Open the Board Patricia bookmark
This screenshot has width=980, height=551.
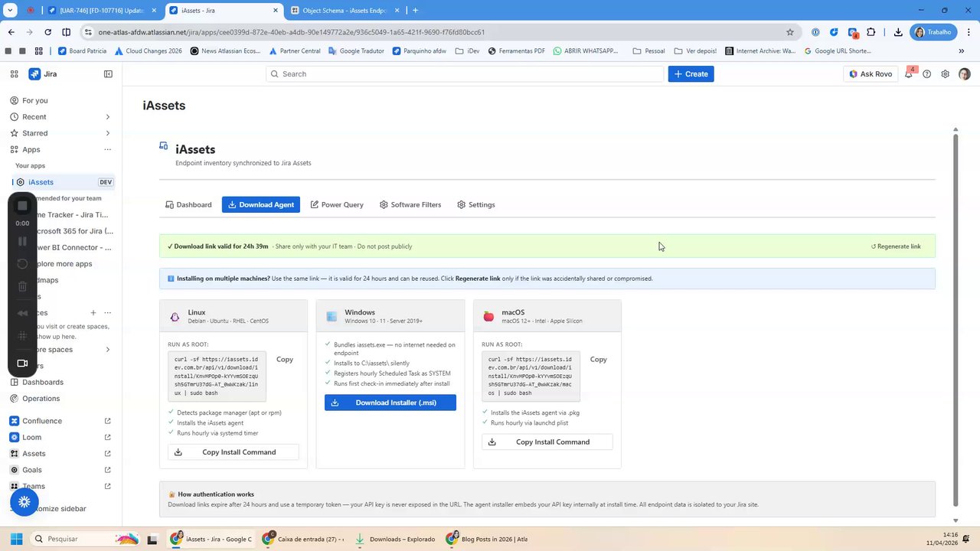[x=82, y=51]
